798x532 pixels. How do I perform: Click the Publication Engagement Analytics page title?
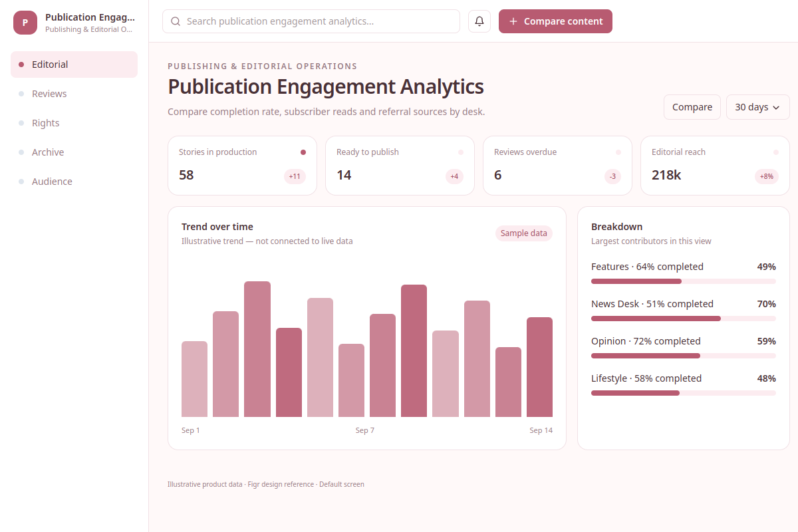(326, 86)
